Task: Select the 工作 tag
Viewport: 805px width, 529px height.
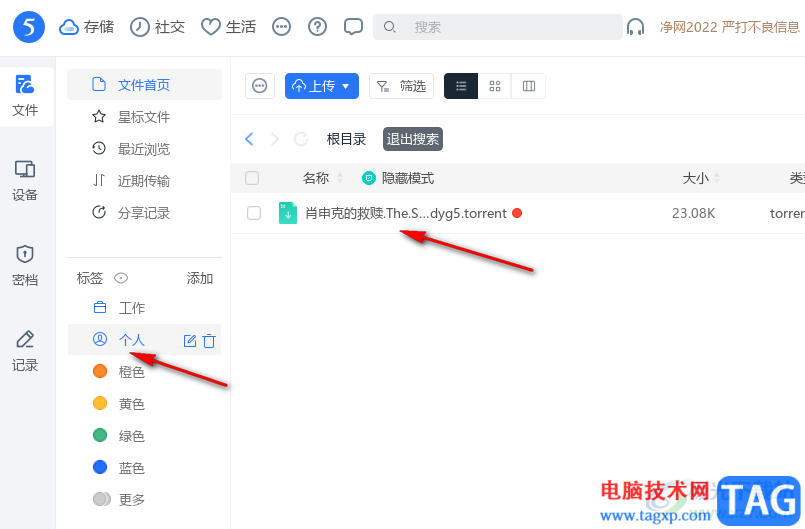Action: (144, 308)
